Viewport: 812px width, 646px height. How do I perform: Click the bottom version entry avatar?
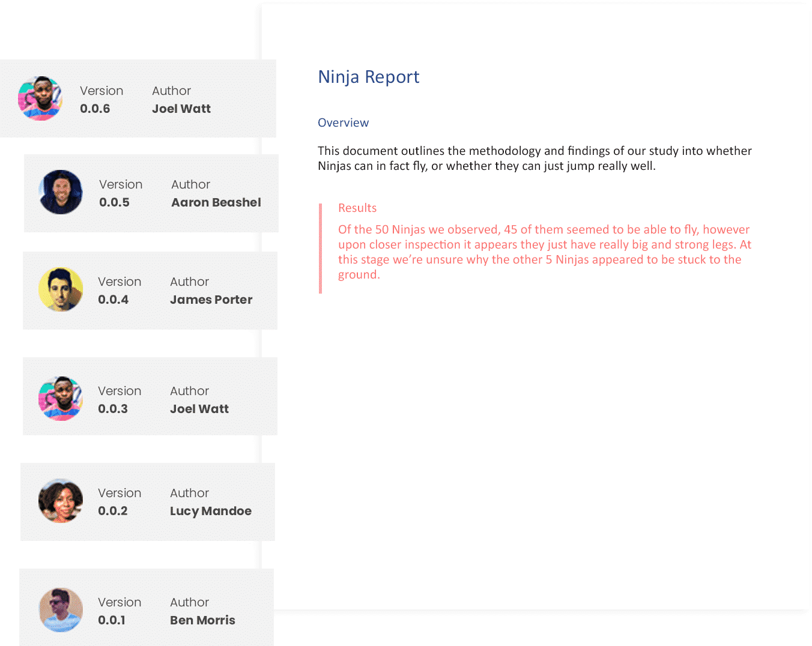tap(60, 610)
